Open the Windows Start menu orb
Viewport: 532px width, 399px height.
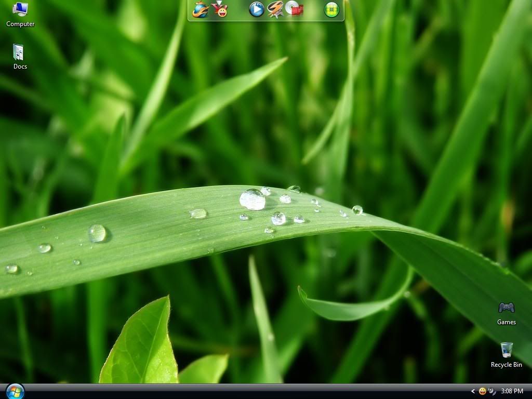click(x=15, y=391)
